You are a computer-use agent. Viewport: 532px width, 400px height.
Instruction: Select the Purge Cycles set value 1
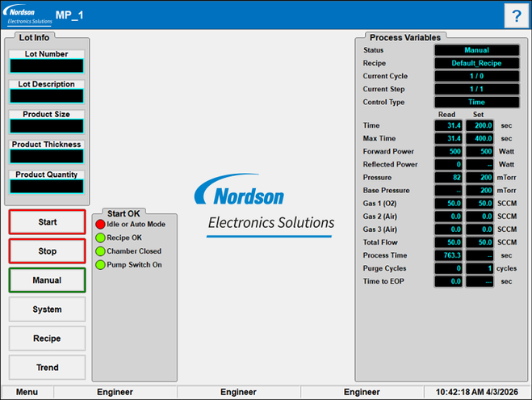(480, 268)
